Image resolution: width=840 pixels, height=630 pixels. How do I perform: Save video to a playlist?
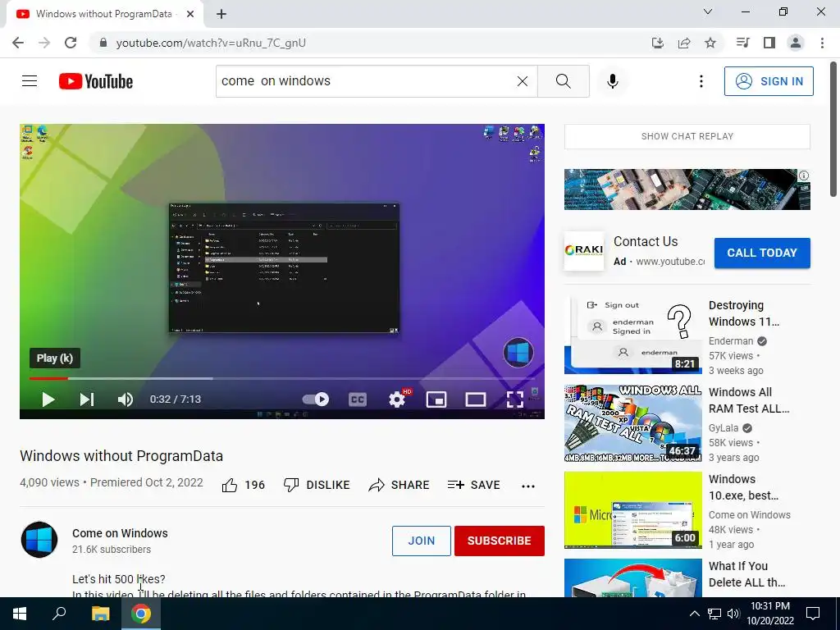pos(473,485)
